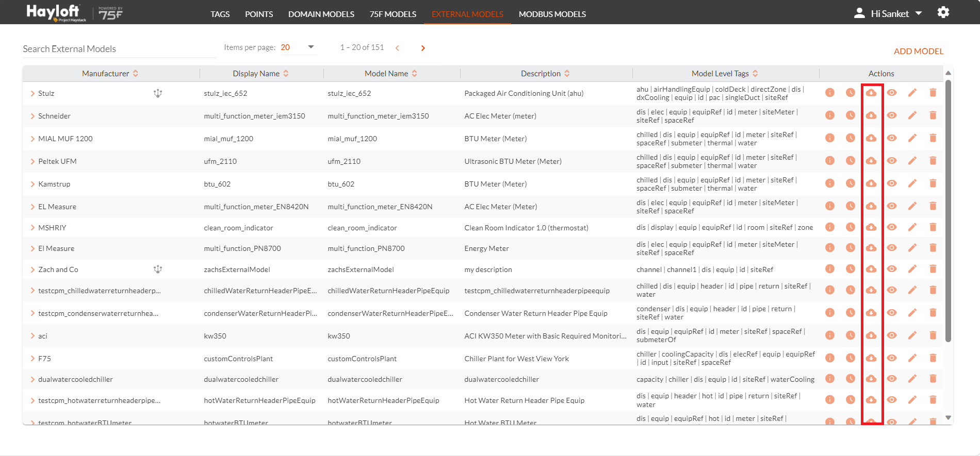Toggle eye visibility for Peltek UFM

pos(892,161)
